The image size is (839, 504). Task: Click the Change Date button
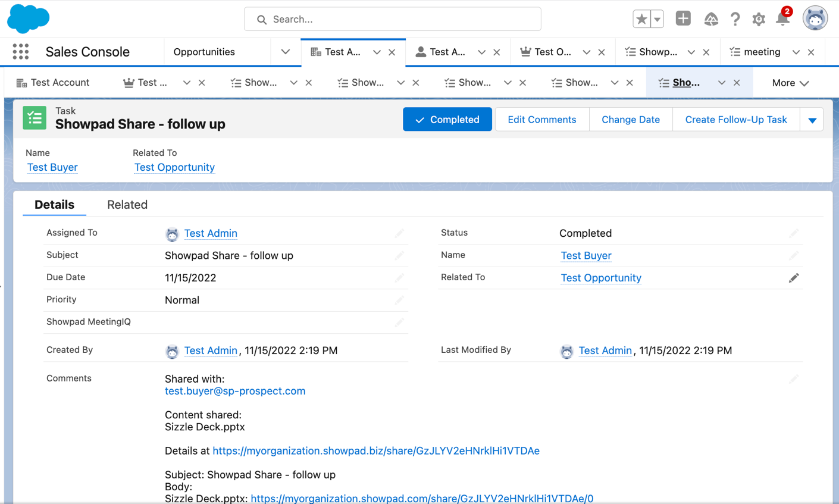click(x=630, y=119)
